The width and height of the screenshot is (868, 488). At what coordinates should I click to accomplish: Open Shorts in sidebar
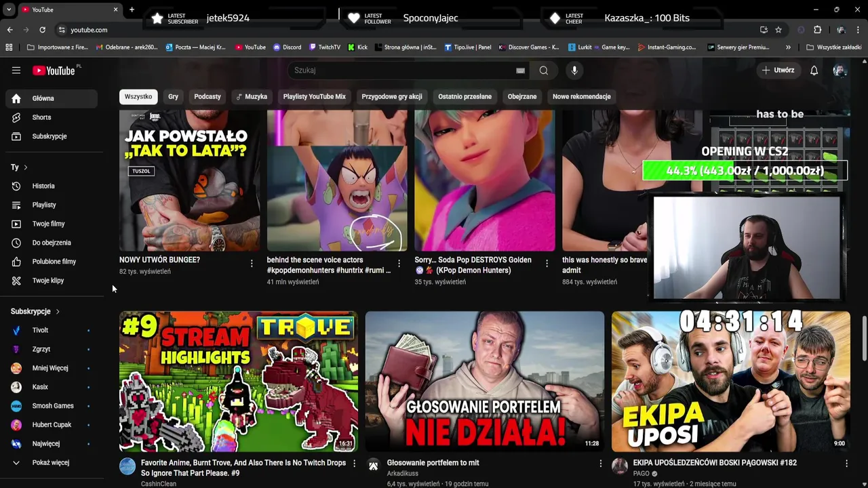pos(52,117)
